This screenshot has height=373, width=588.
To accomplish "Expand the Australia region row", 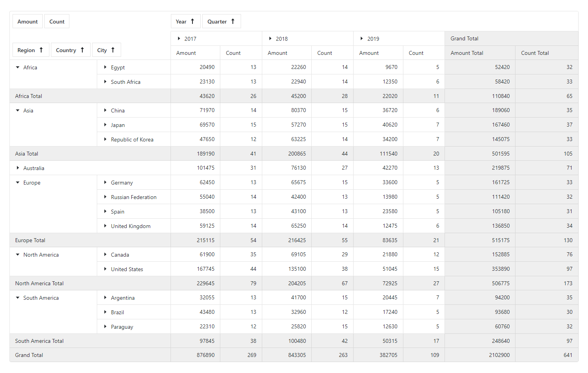I will click(x=18, y=168).
